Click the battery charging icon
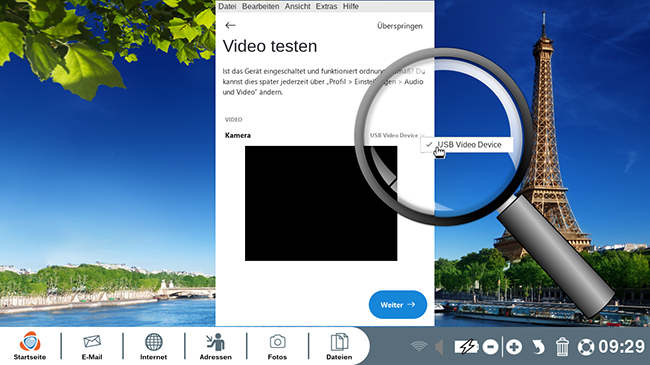 pyautogui.click(x=466, y=347)
